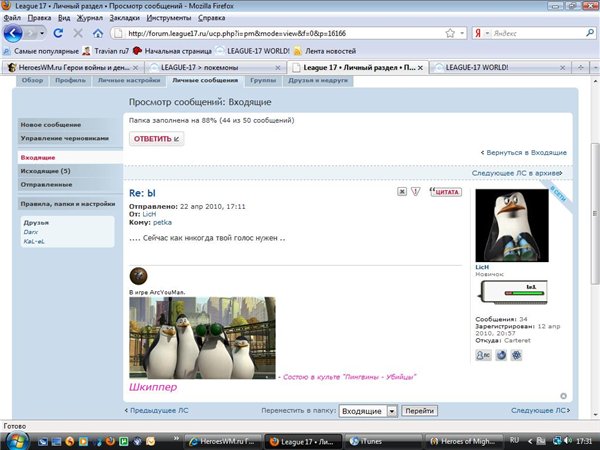Close the 'LEAGUE-17 > покемоны' tab
The height and width of the screenshot is (450, 600).
coord(278,68)
